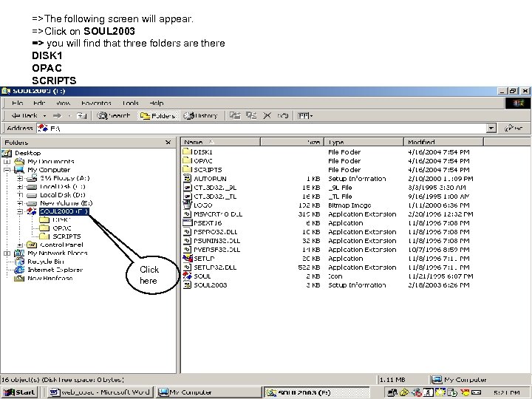The width and height of the screenshot is (532, 399).
Task: Click the Go button
Action: pos(514,129)
